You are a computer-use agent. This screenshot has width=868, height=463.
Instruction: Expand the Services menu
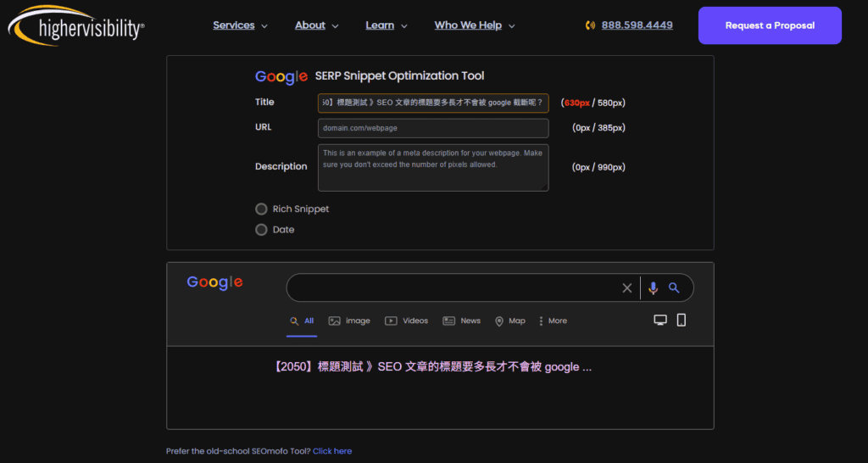point(240,25)
